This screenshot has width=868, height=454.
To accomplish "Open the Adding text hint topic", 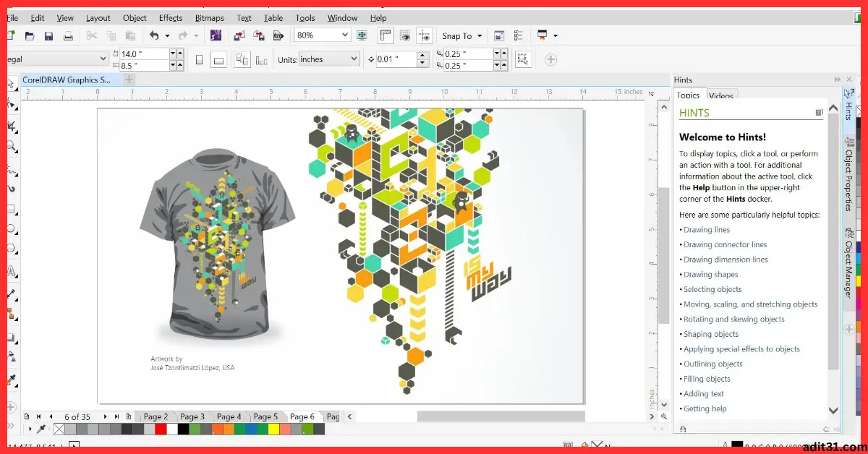I will click(x=704, y=394).
